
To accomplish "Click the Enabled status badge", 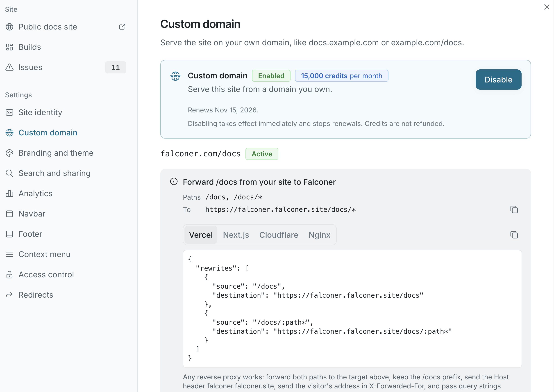I will (271, 76).
